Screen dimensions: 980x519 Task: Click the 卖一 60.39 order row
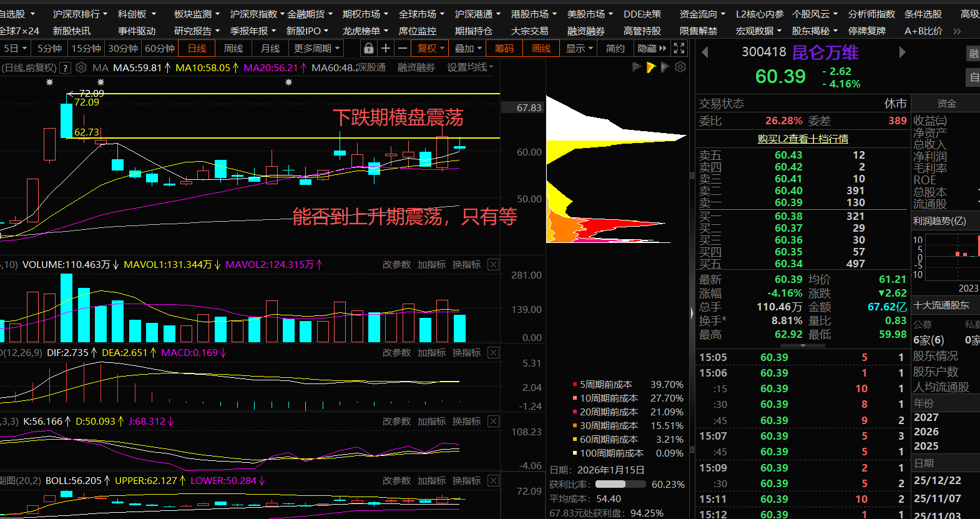[x=802, y=202]
